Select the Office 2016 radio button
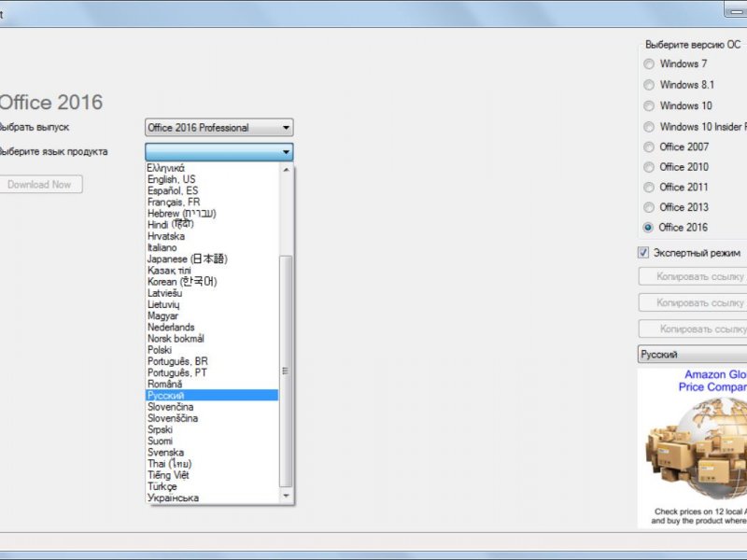 click(648, 228)
